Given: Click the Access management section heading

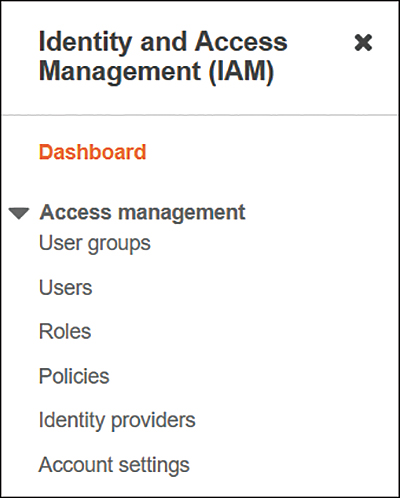Looking at the screenshot, I should click(x=142, y=213).
